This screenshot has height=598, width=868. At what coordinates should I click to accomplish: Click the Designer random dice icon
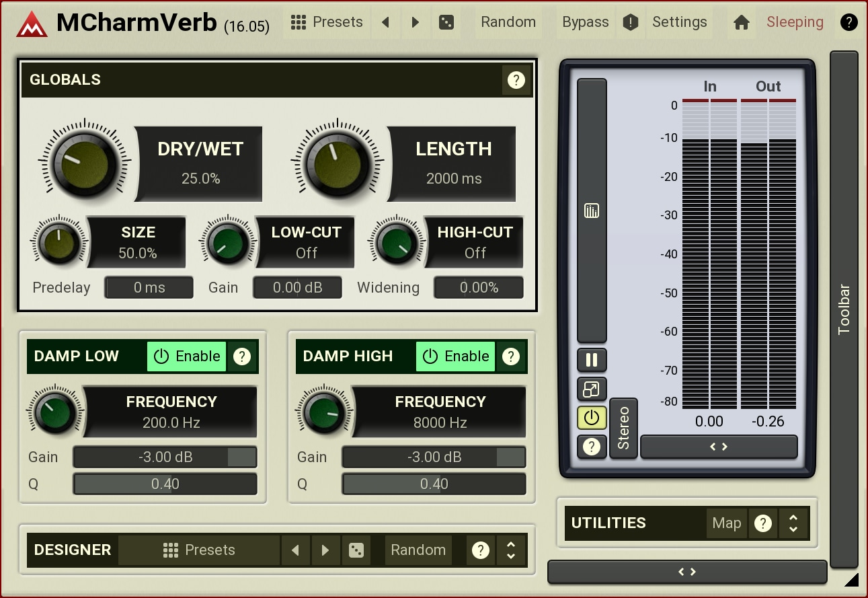(x=356, y=550)
